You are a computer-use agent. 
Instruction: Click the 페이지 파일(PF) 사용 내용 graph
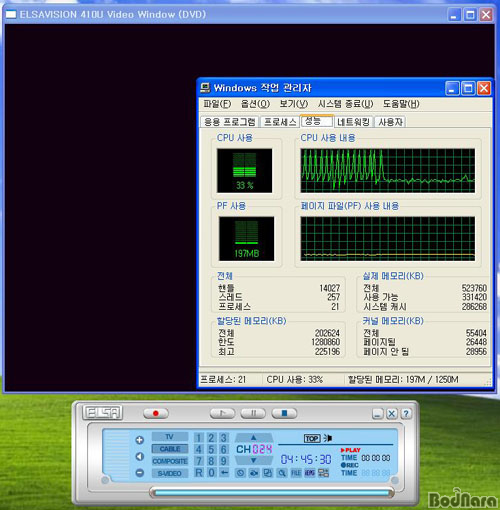coord(388,238)
